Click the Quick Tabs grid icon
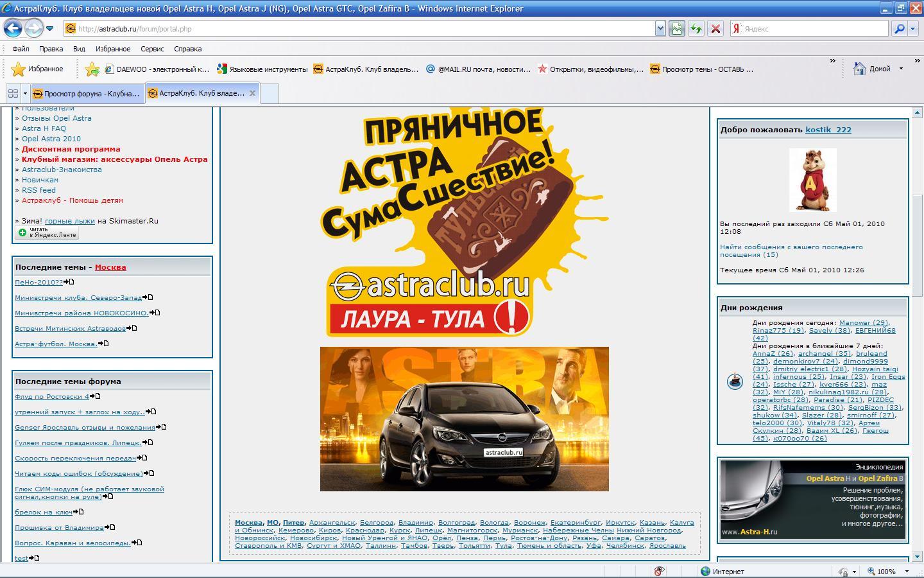 pyautogui.click(x=13, y=93)
